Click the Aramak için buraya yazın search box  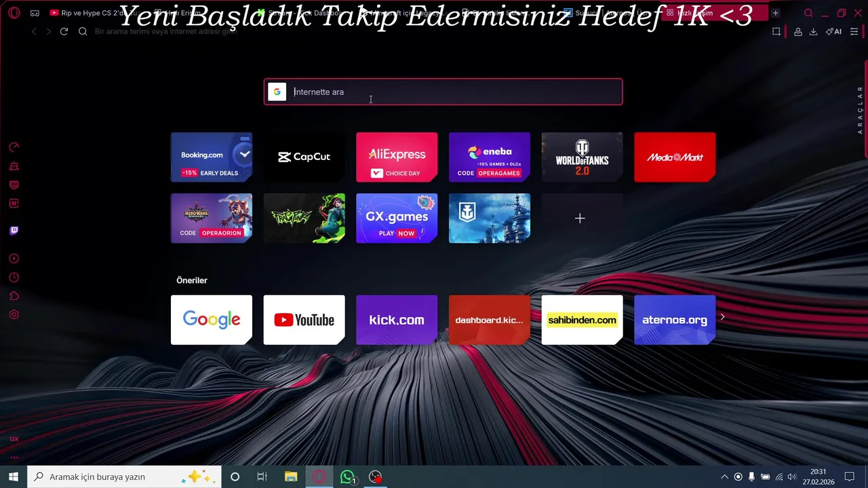(x=124, y=476)
